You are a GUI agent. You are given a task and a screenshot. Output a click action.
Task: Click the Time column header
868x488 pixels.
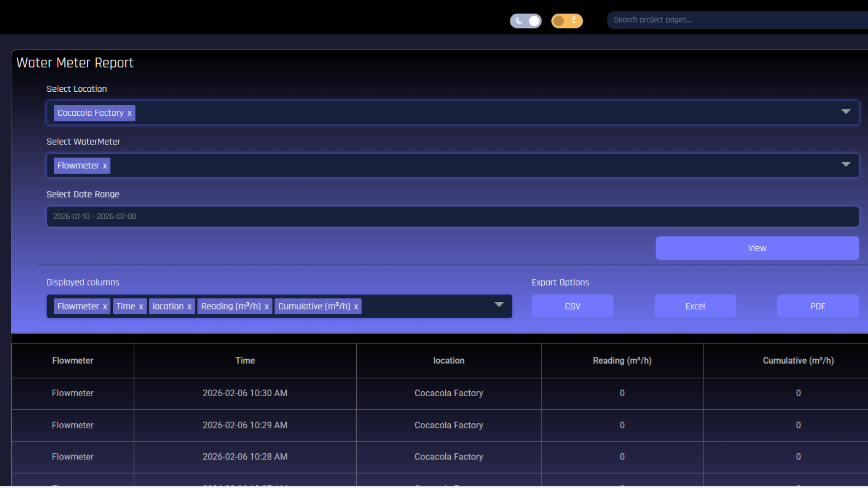pyautogui.click(x=245, y=361)
